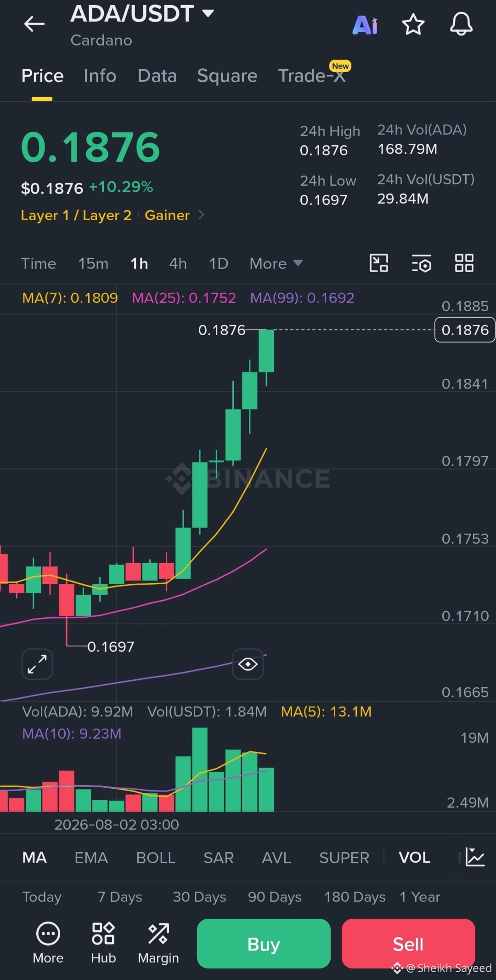This screenshot has height=980, width=496.
Task: Select the 1 Year performance range
Action: [x=420, y=897]
